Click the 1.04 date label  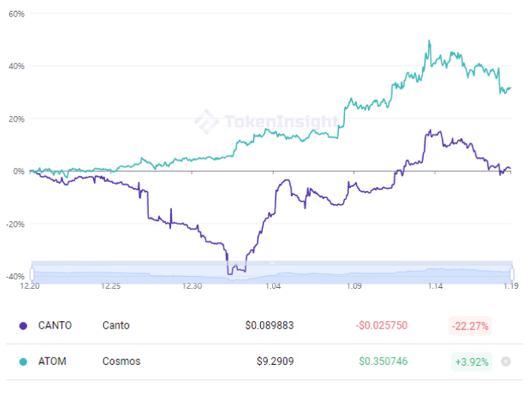click(x=273, y=286)
